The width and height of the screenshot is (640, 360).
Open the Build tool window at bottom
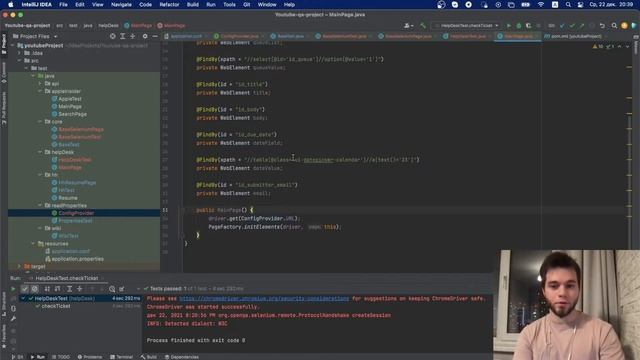[x=149, y=357]
